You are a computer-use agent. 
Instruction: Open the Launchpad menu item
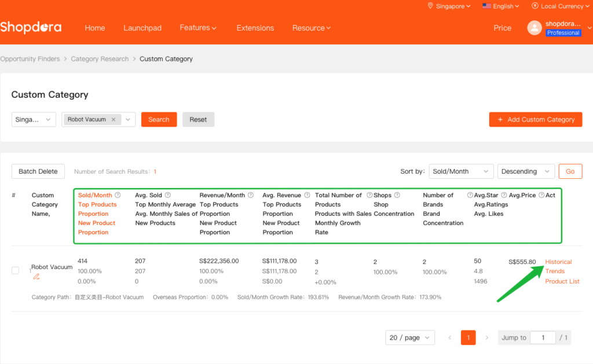pos(142,28)
